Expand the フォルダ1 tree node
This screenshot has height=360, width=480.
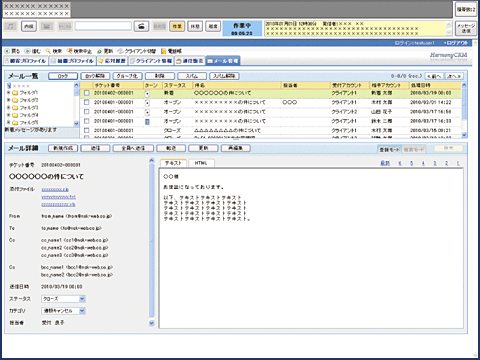click(x=8, y=92)
